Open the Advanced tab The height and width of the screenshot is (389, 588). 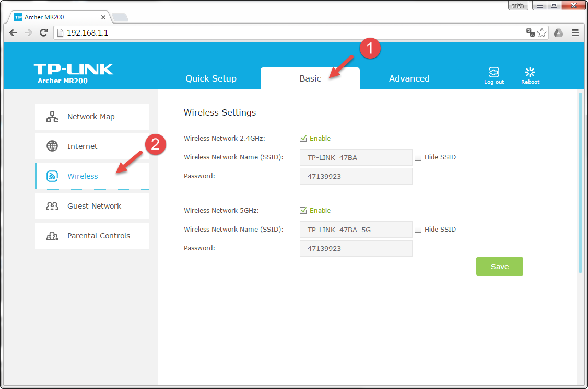coord(409,78)
